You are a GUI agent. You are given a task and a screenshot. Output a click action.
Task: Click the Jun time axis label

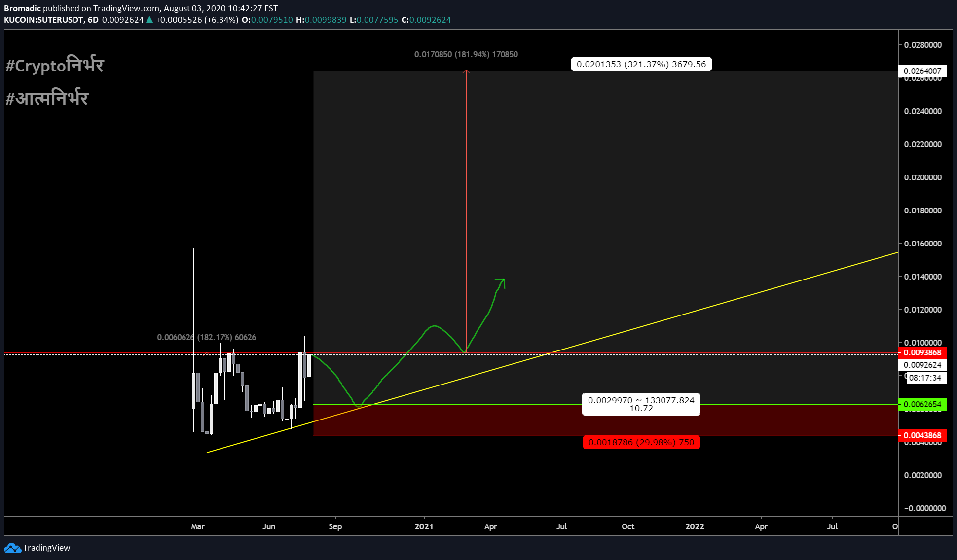pos(269,526)
